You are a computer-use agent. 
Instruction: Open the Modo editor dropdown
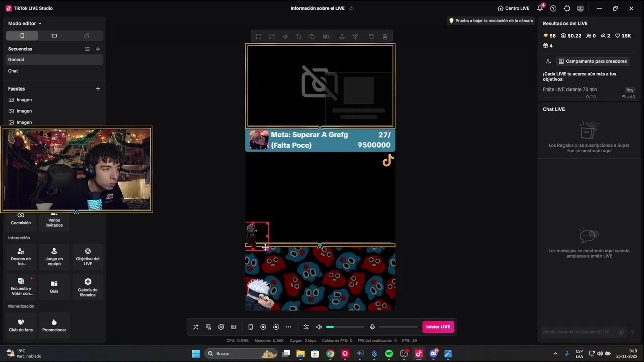coord(25,23)
